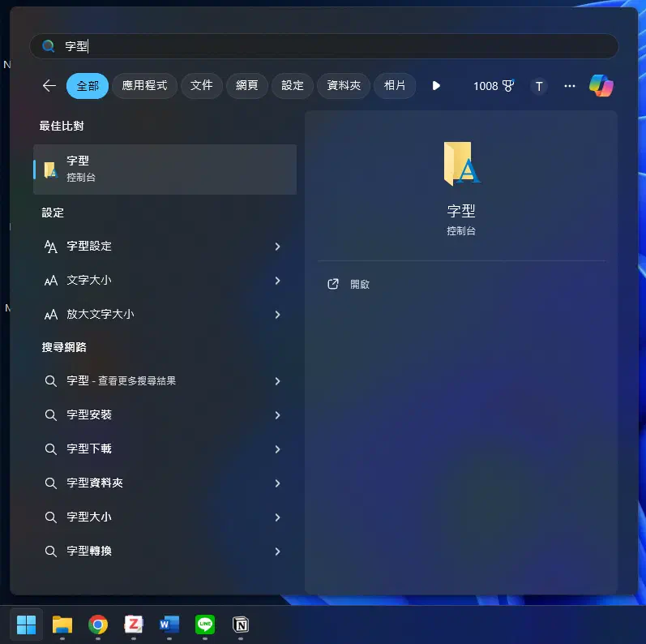
Task: Expand the 字型下載 chevron
Action: (x=277, y=449)
